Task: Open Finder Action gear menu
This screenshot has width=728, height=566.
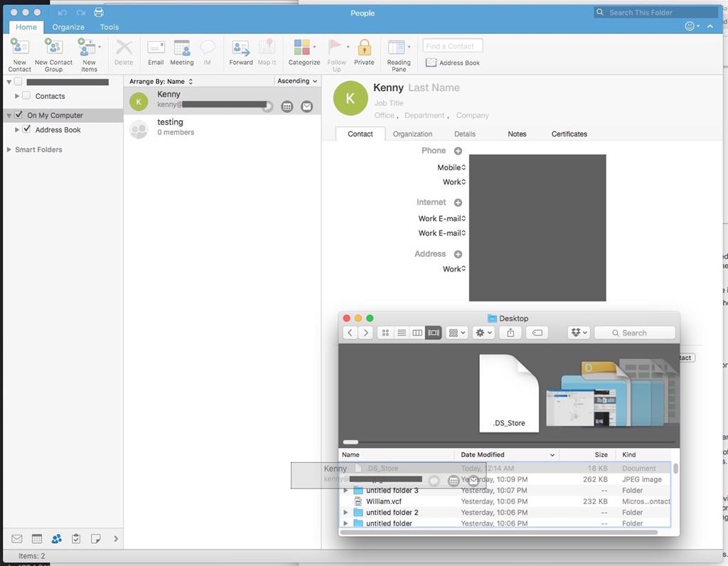Action: pos(483,333)
